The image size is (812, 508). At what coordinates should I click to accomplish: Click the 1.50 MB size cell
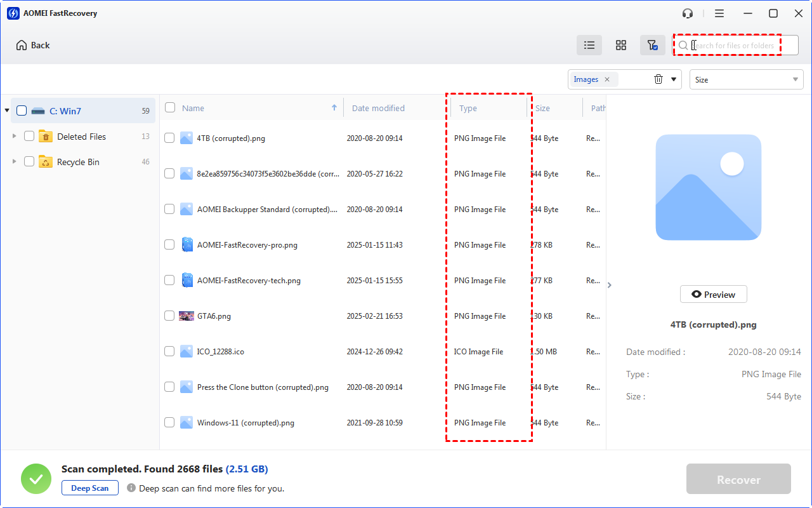click(544, 351)
